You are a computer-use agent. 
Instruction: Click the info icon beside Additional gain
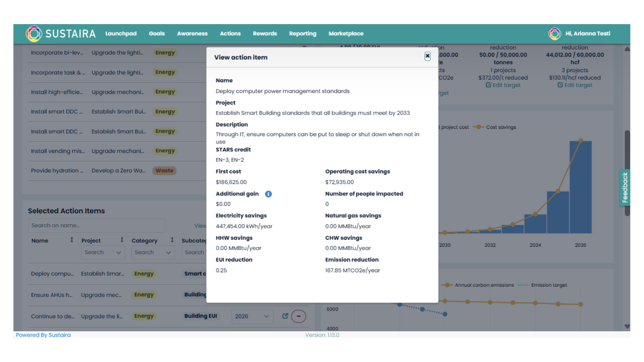click(x=268, y=194)
